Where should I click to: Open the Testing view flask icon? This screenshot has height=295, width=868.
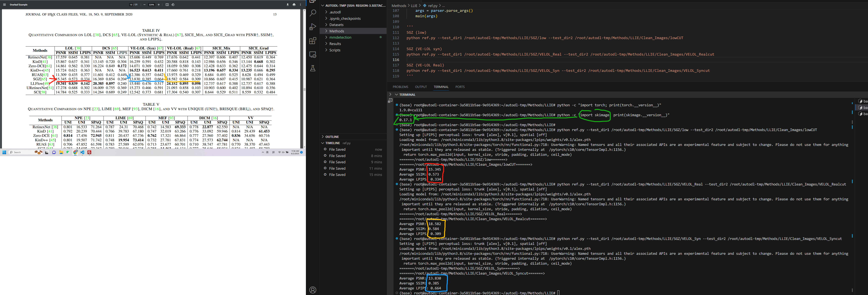pos(313,68)
